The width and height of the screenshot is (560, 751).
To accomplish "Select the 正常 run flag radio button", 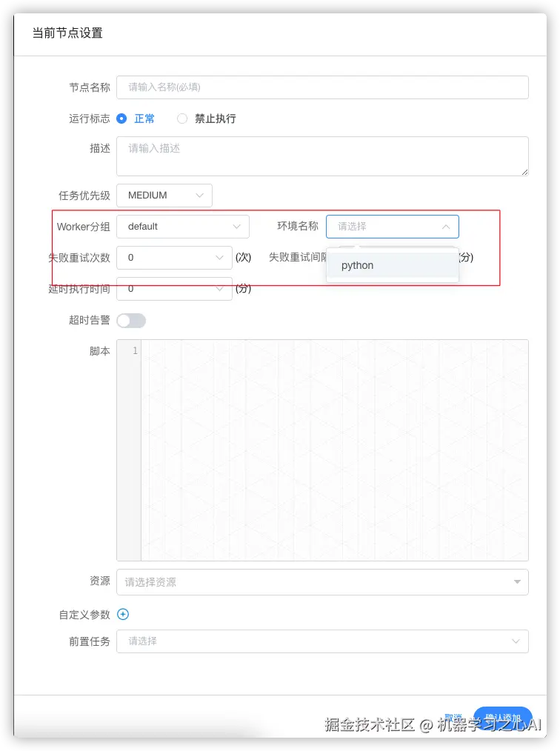I will (x=121, y=119).
